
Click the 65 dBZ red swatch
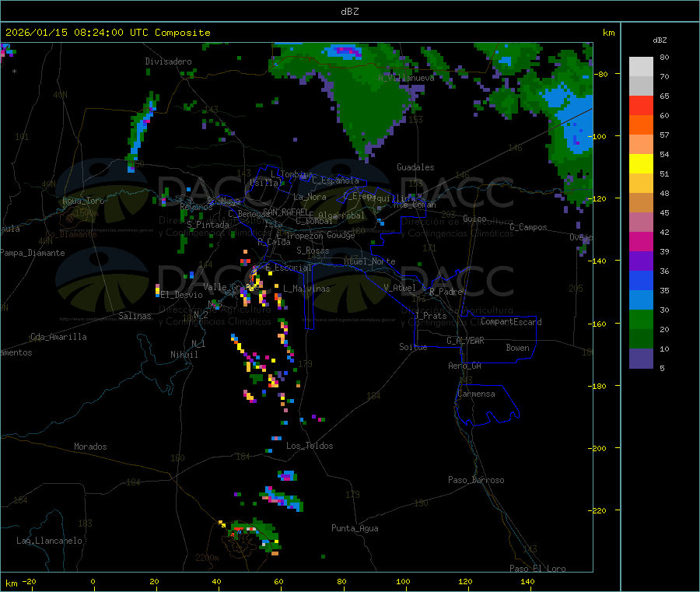[x=641, y=105]
